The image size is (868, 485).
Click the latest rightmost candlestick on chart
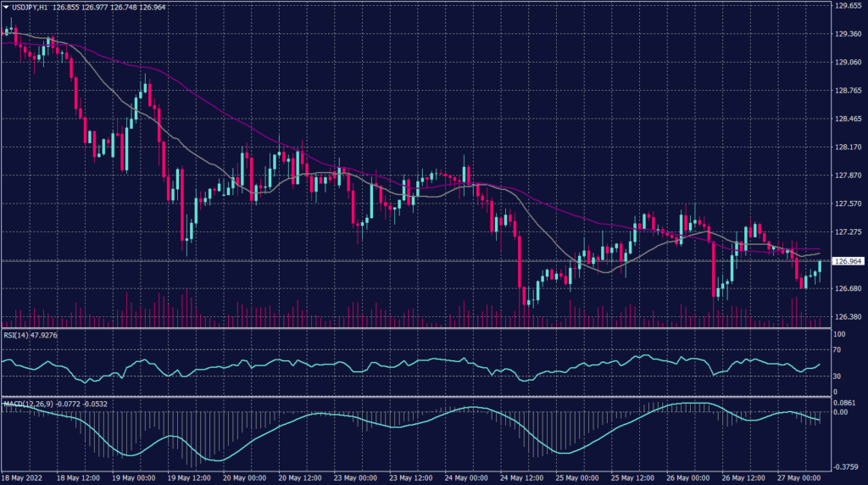[x=820, y=268]
